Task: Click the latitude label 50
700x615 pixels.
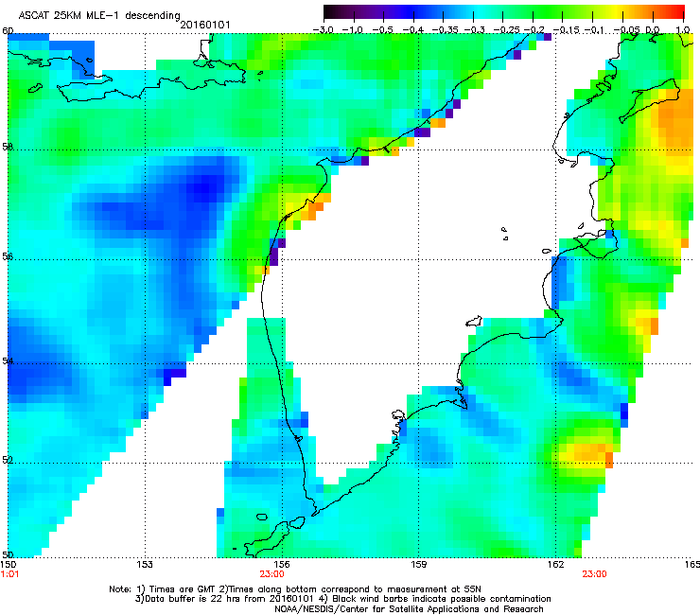Action: [8, 554]
